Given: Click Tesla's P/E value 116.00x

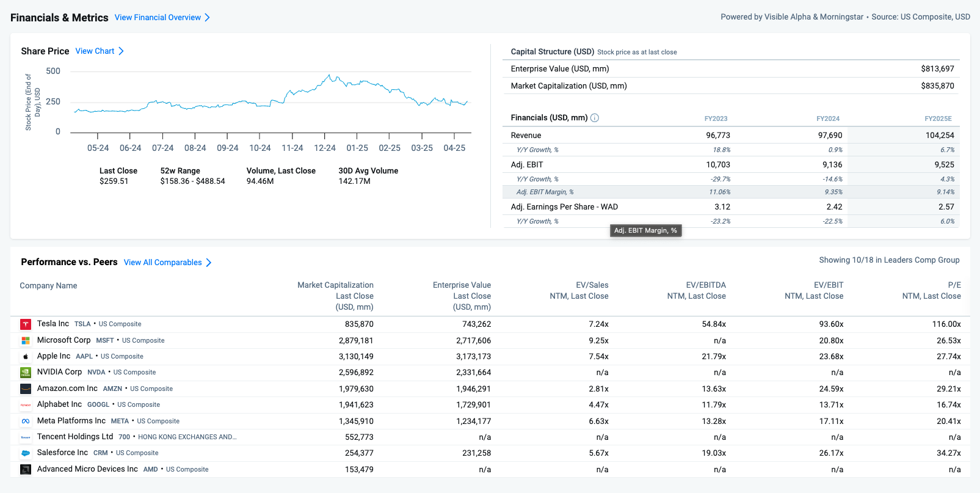Looking at the screenshot, I should (946, 324).
